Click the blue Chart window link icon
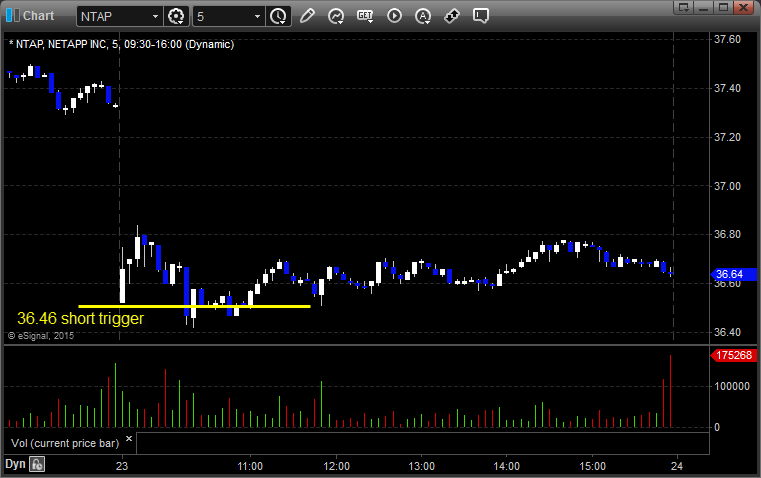The height and width of the screenshot is (478, 761). pyautogui.click(x=13, y=16)
